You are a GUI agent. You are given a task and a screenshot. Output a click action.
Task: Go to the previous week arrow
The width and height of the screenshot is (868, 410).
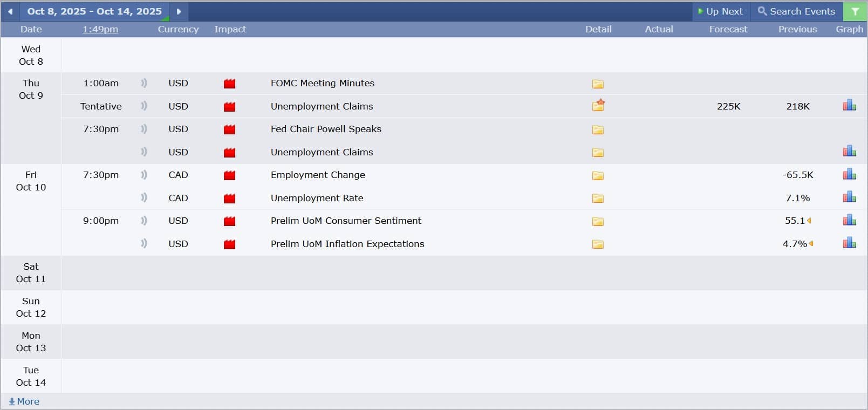pos(10,11)
